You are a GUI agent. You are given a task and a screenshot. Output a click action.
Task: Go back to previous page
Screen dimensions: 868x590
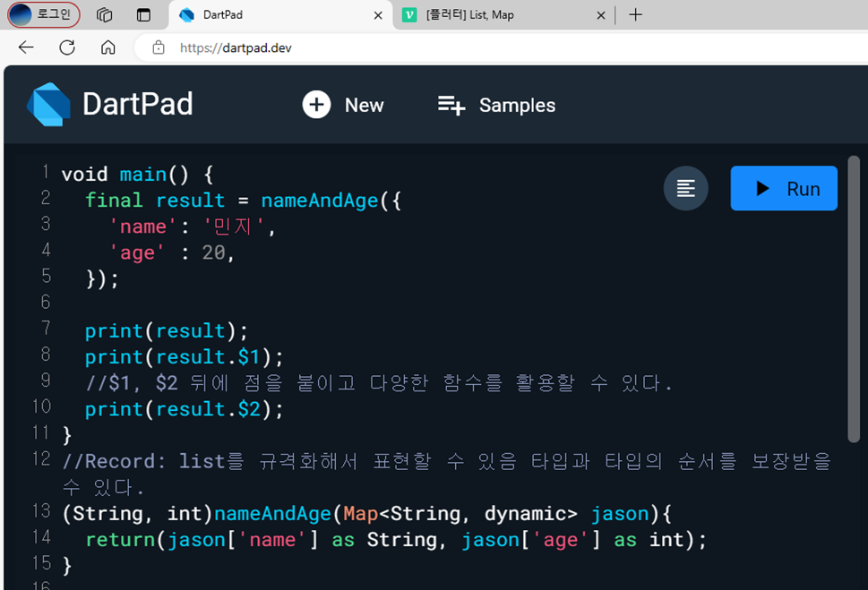(x=26, y=47)
